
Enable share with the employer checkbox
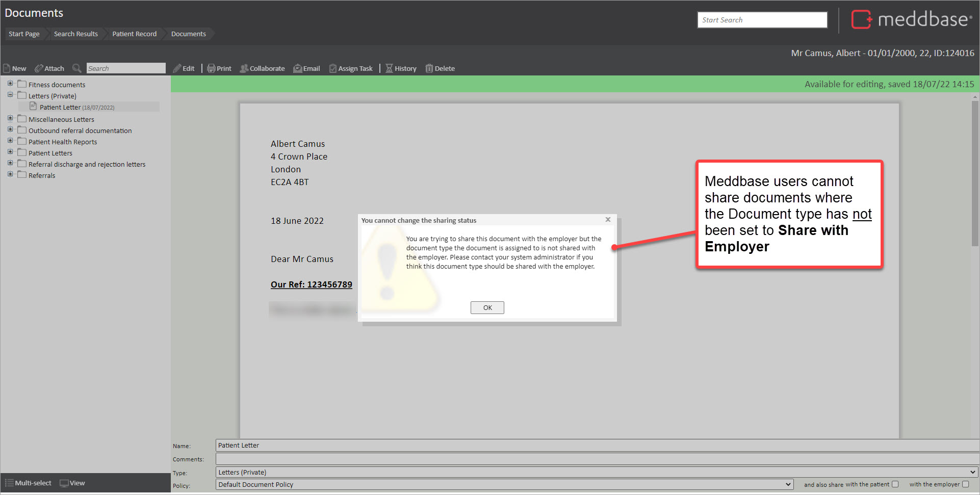pos(965,484)
